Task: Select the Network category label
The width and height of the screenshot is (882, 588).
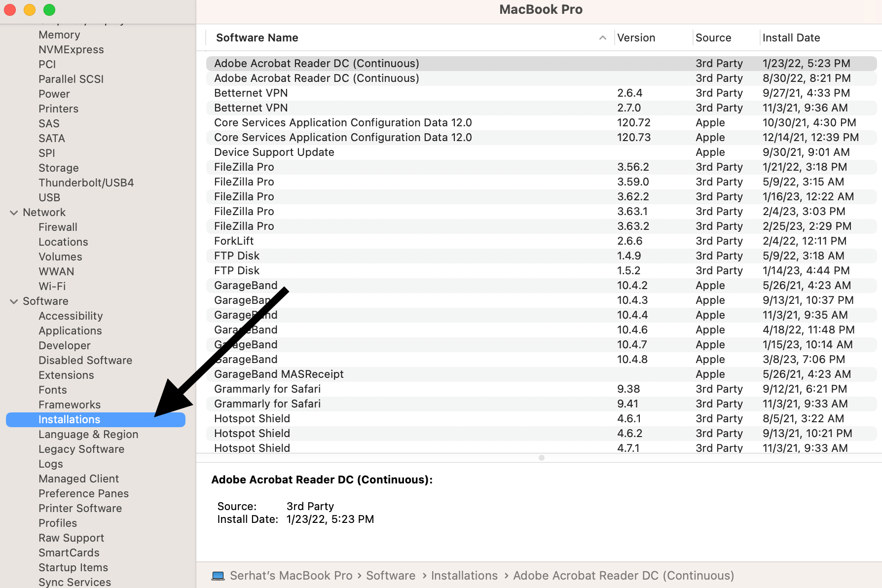Action: (44, 213)
